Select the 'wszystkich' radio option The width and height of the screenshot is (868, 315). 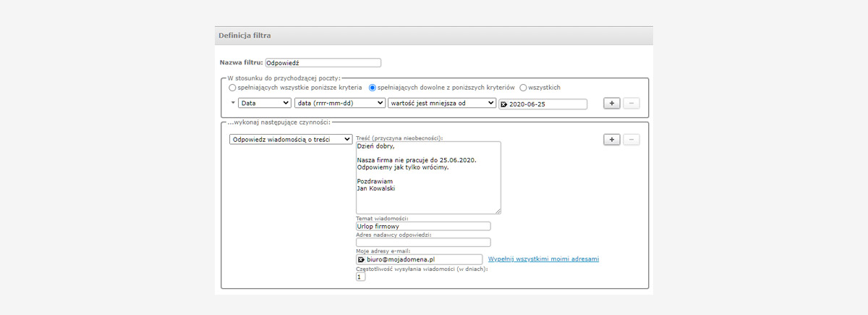pyautogui.click(x=524, y=88)
